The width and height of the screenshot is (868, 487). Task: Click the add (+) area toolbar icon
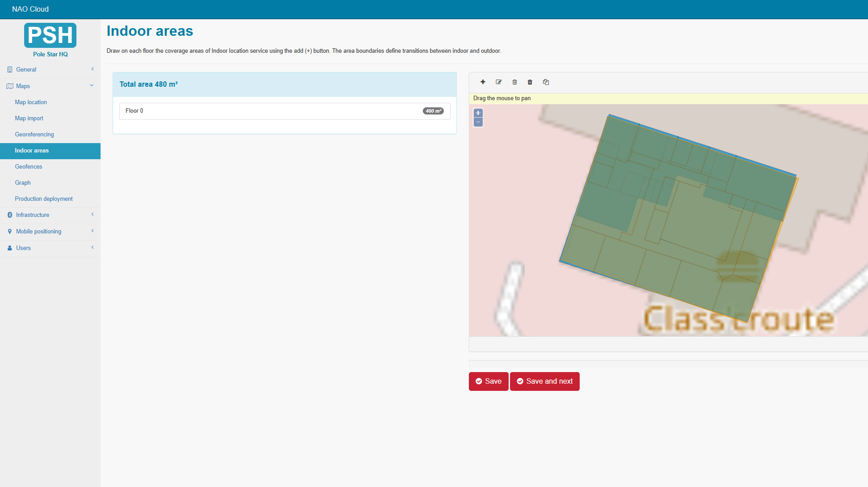(483, 82)
